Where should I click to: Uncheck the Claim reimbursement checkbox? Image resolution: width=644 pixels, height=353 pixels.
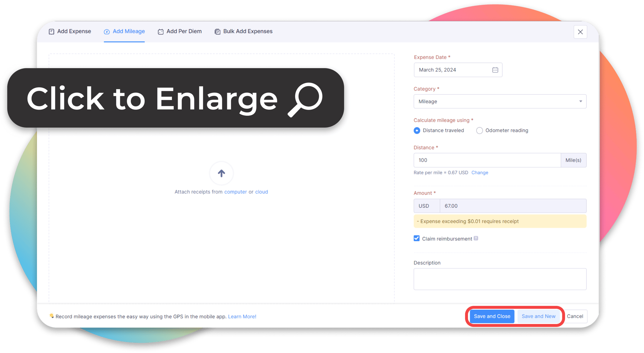point(416,238)
